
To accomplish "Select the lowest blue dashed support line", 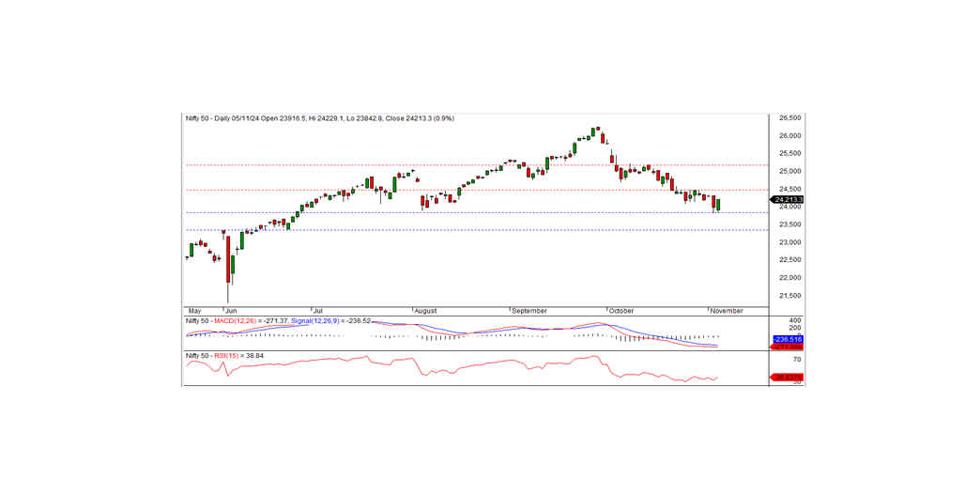I will click(x=476, y=230).
